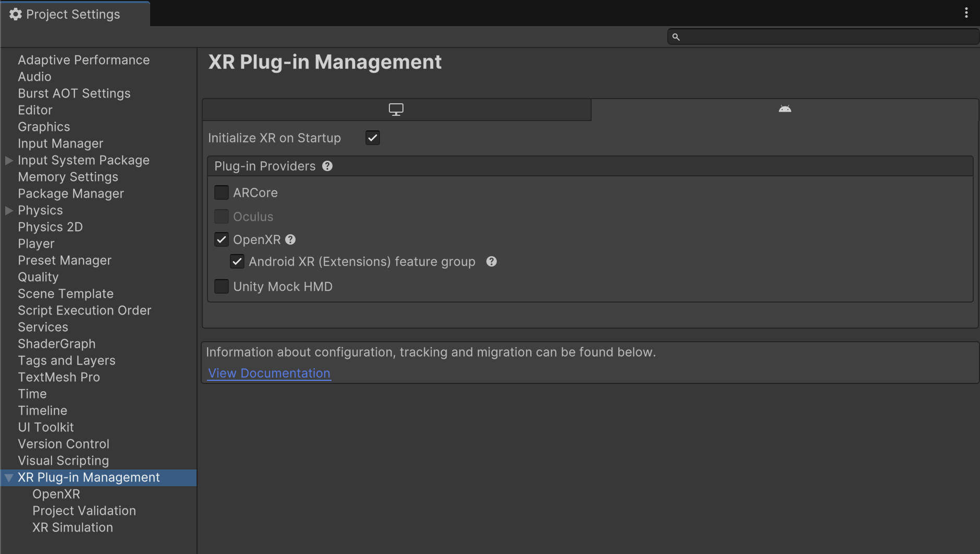
Task: Click the Project Settings gear icon
Action: (x=16, y=14)
